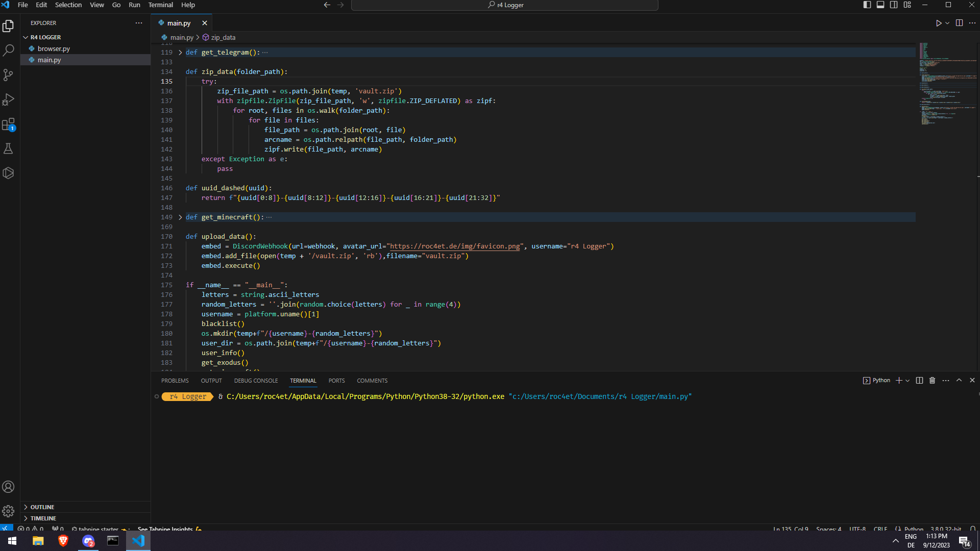Toggle primary side bar visibility

[x=867, y=5]
